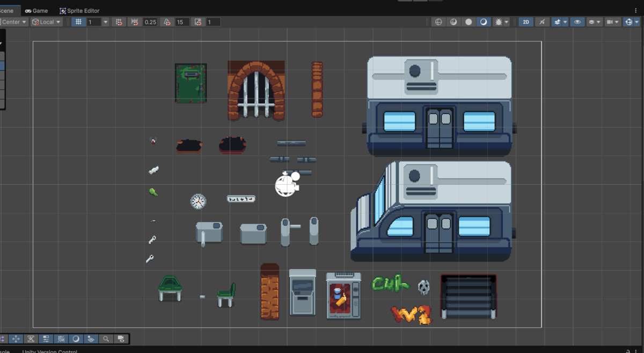Toggle the grid increment snap icon

119,22
